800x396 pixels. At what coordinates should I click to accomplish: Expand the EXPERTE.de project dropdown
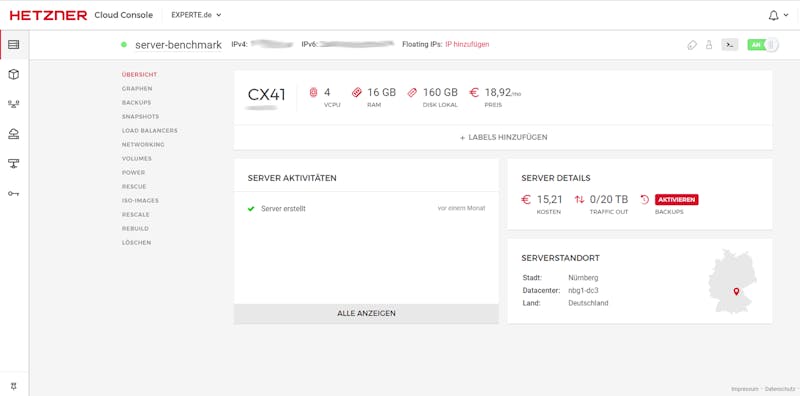click(196, 15)
